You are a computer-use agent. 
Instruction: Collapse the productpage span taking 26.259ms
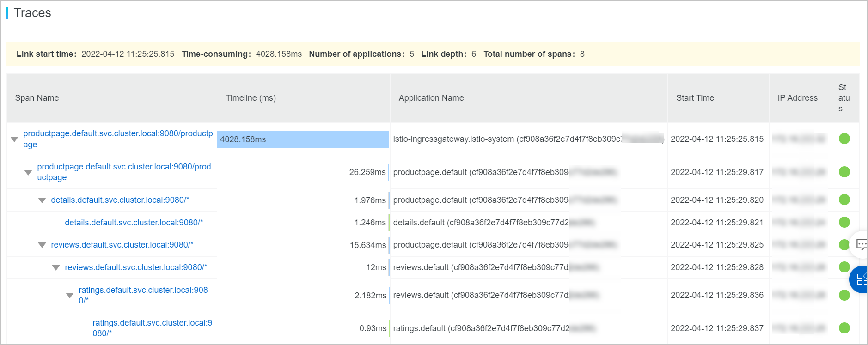[x=28, y=172]
